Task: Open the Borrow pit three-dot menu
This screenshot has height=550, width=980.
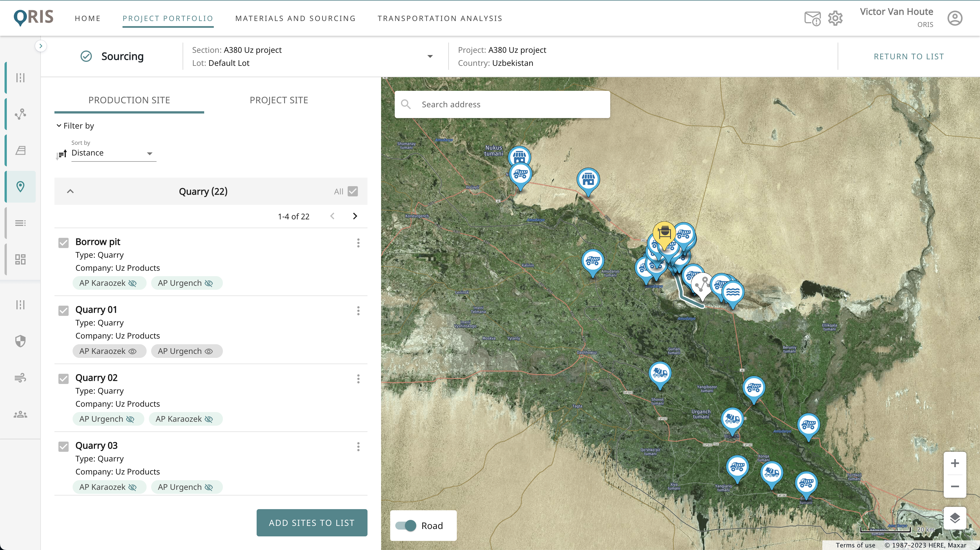Action: [358, 243]
